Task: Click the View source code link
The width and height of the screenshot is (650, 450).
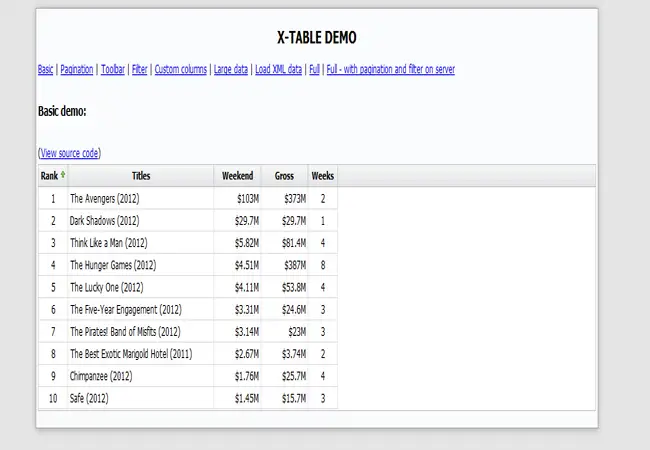Action: 70,153
